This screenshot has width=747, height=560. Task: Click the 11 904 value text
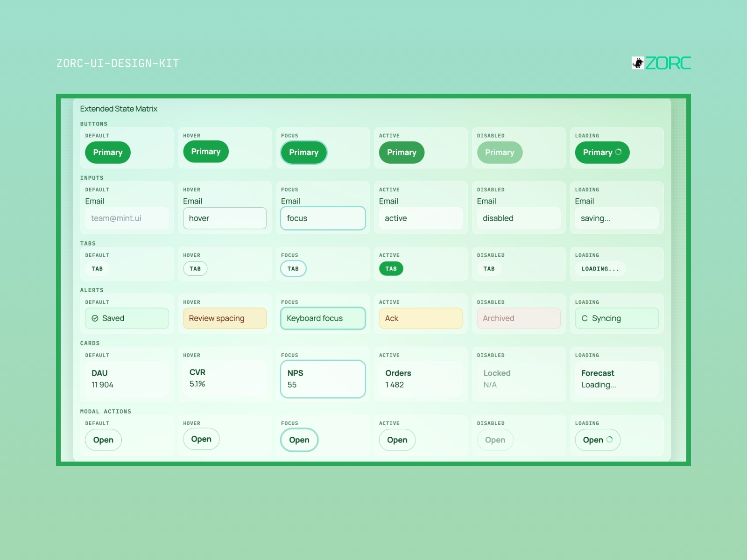[102, 385]
